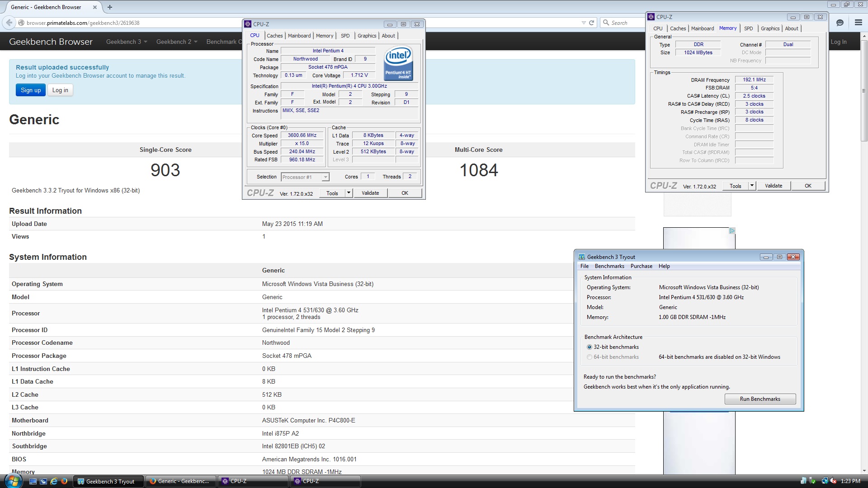Switch to Mainboard tab in CPU-Z CPU window
The height and width of the screenshot is (488, 868).
[299, 36]
